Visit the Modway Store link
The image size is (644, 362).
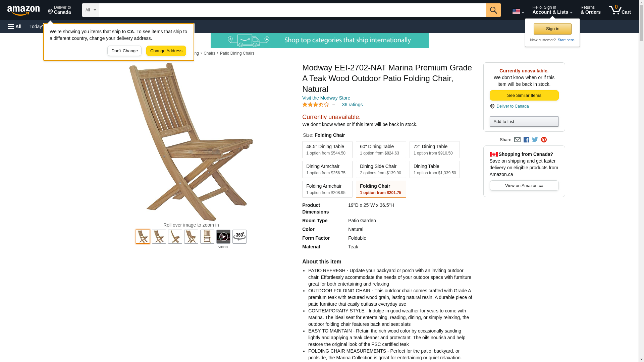click(x=326, y=98)
